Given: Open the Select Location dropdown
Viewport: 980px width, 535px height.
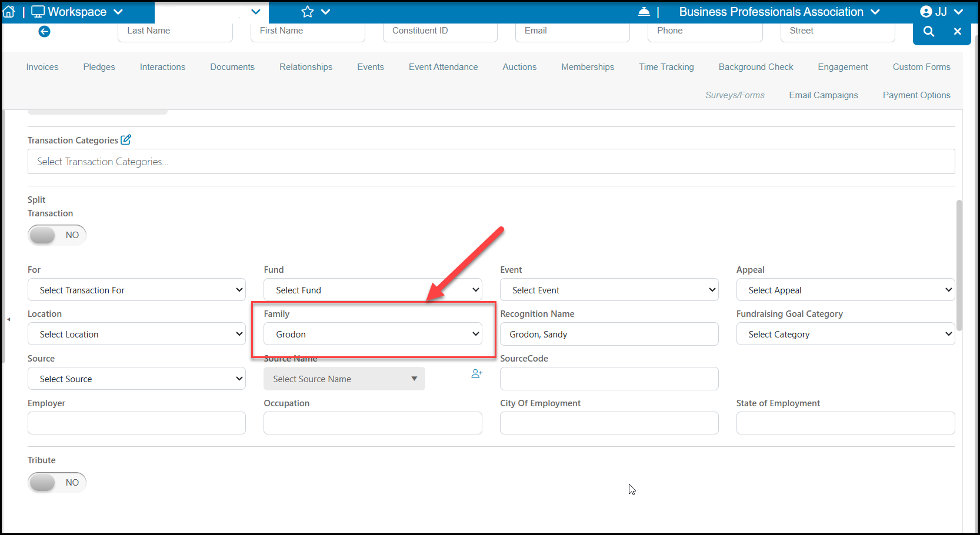Looking at the screenshot, I should coord(136,334).
